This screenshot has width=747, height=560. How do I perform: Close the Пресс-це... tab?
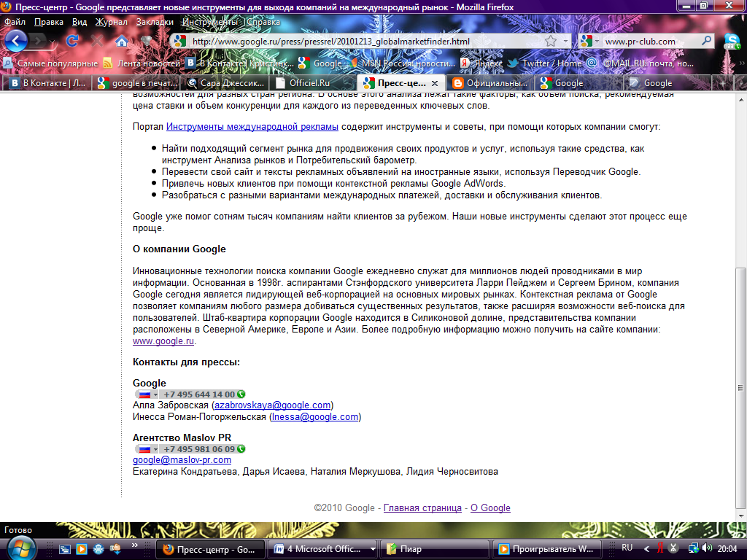pyautogui.click(x=435, y=83)
